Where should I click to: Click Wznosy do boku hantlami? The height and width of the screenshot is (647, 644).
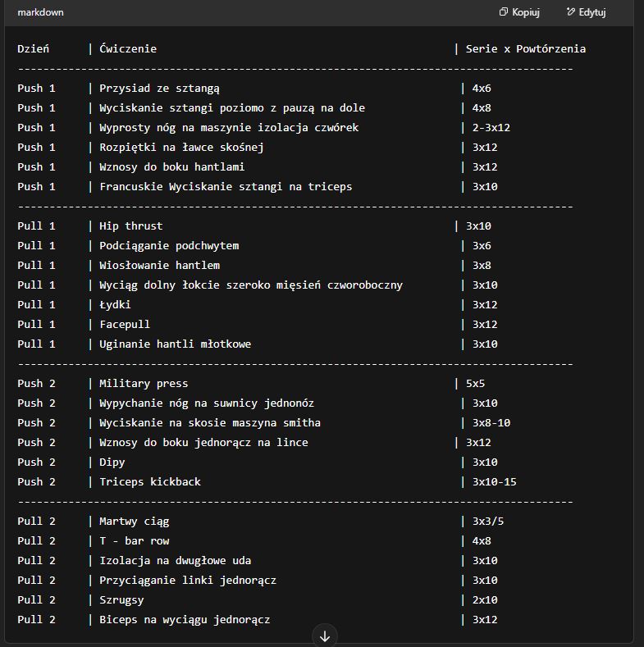point(171,167)
